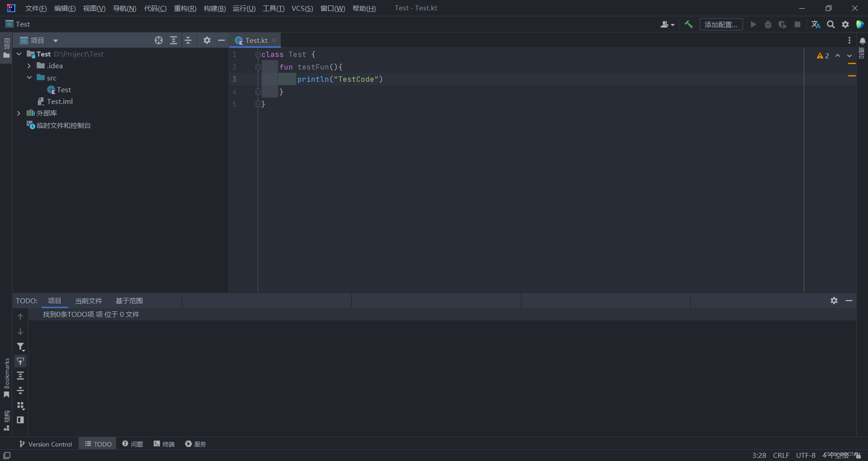Fold the class Test code block
This screenshot has width=868, height=461.
click(x=258, y=55)
